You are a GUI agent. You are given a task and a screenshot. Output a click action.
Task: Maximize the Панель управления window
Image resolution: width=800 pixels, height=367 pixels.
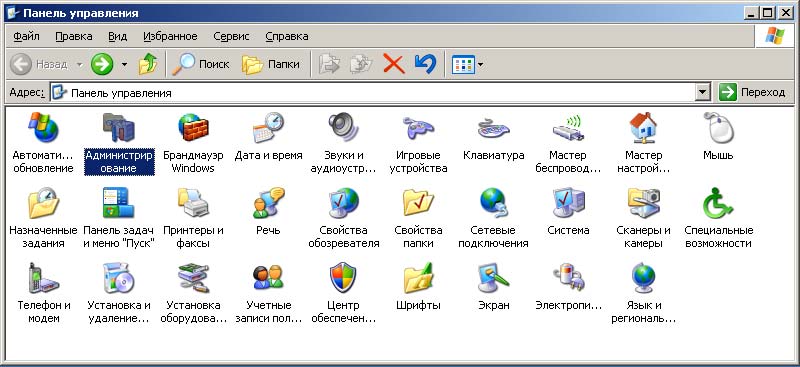point(766,13)
